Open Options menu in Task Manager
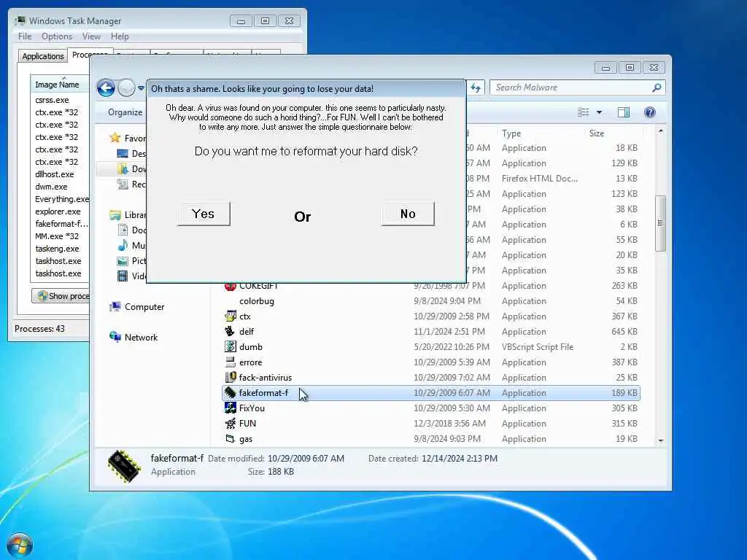Screen dimensions: 747x560 pyautogui.click(x=57, y=36)
